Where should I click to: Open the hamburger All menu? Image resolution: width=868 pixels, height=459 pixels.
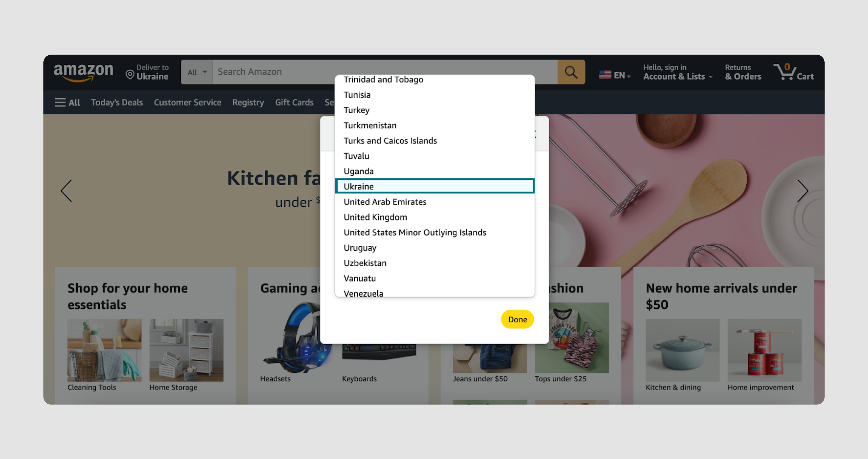click(67, 102)
